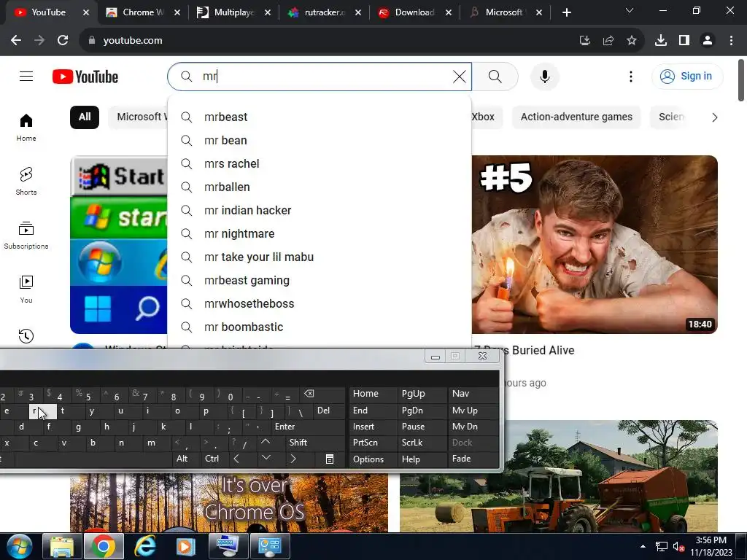This screenshot has height=560, width=747.
Task: Click the menu key on on-screen keyboard
Action: [329, 459]
